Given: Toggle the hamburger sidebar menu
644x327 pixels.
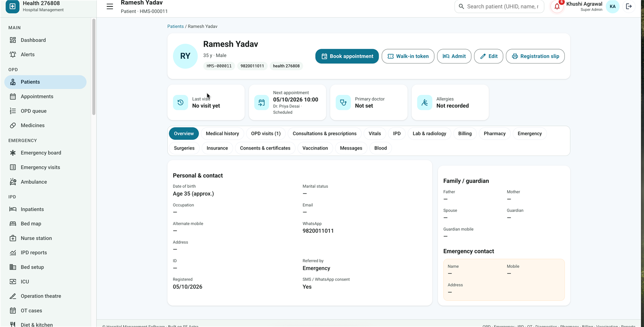Looking at the screenshot, I should click(x=109, y=6).
